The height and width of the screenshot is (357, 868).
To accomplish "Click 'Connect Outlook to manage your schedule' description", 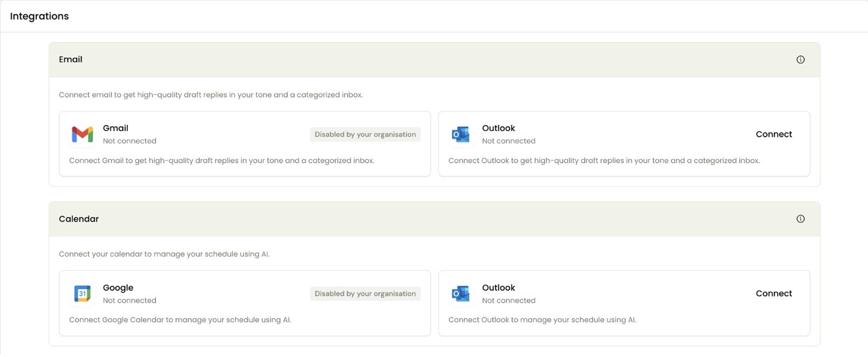I will (x=542, y=320).
